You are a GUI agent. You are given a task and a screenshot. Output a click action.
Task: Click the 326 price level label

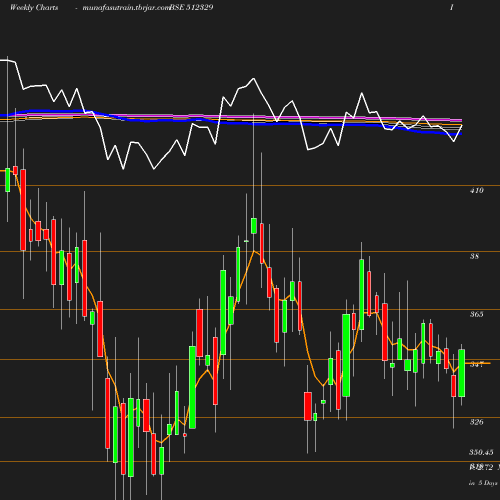(x=476, y=422)
